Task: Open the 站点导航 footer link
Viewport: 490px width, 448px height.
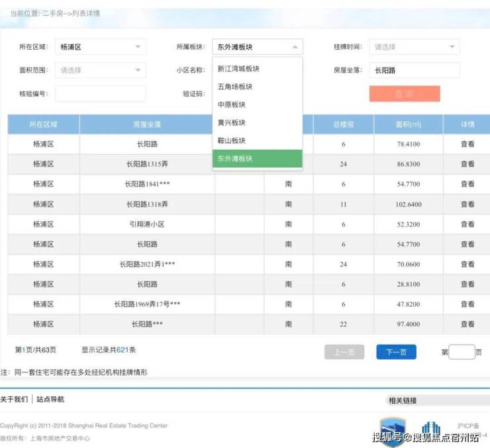Action: pos(50,400)
